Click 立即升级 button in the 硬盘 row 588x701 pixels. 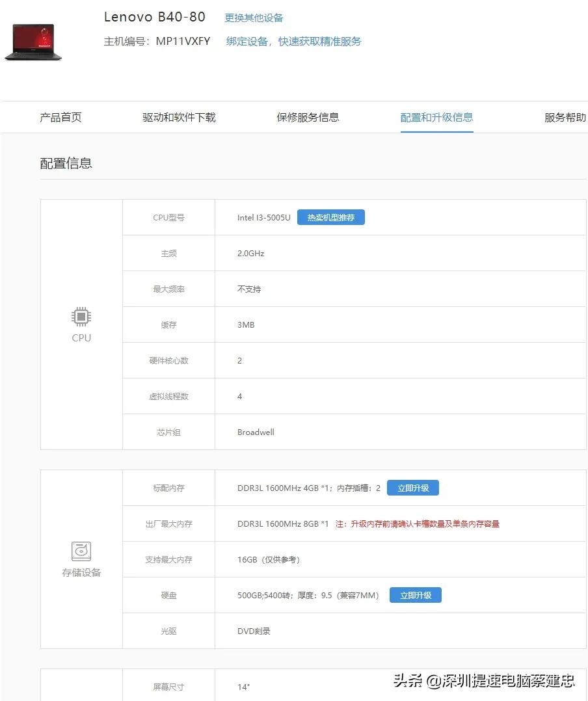[x=415, y=594]
